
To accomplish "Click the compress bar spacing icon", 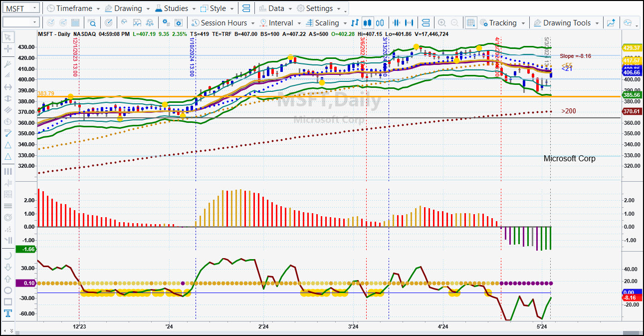I will pos(397,23).
